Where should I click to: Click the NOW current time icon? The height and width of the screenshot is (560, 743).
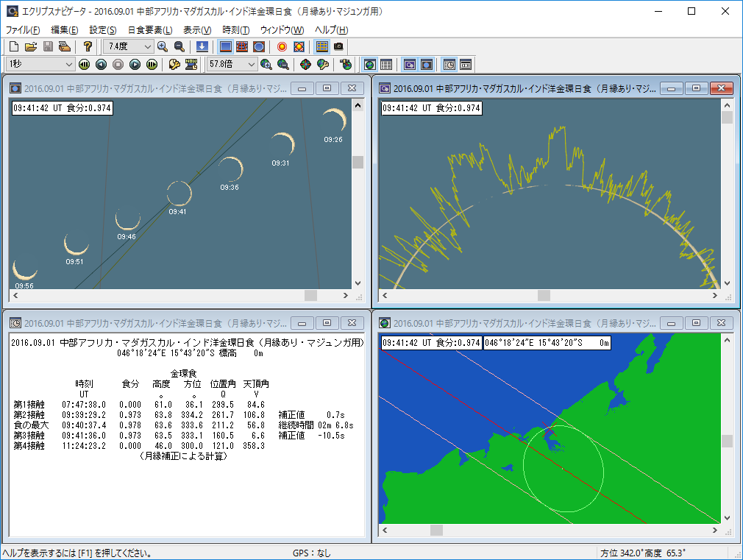[x=191, y=65]
